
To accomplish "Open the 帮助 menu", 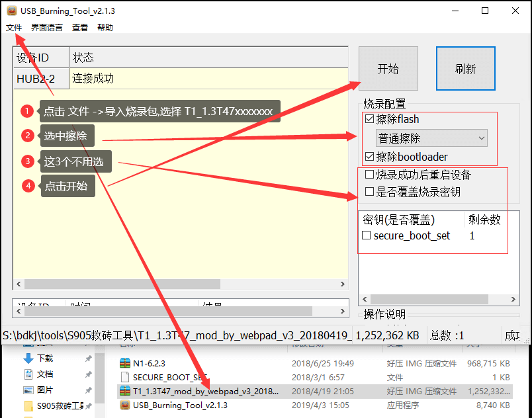I will click(x=105, y=28).
